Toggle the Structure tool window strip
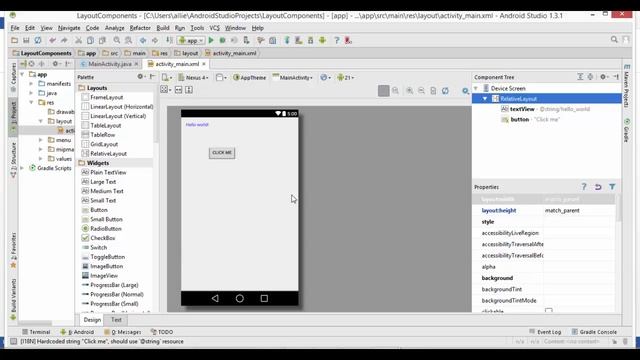This screenshot has height=360, width=640. click(13, 160)
